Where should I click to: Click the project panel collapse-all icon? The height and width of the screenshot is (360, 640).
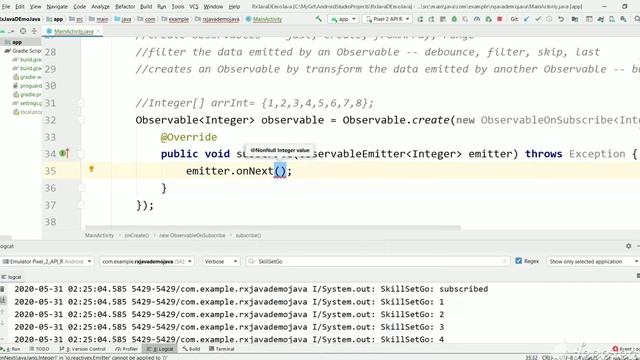pyautogui.click(x=34, y=31)
